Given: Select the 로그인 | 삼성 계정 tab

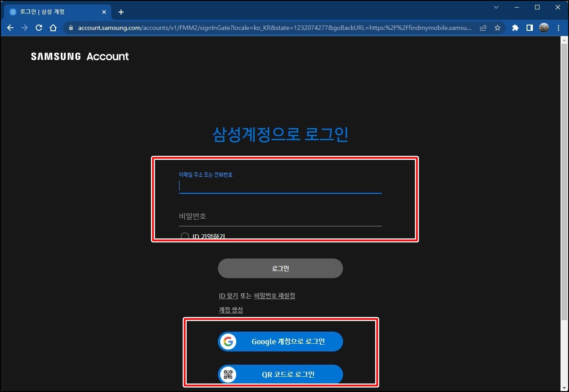Looking at the screenshot, I should 58,12.
